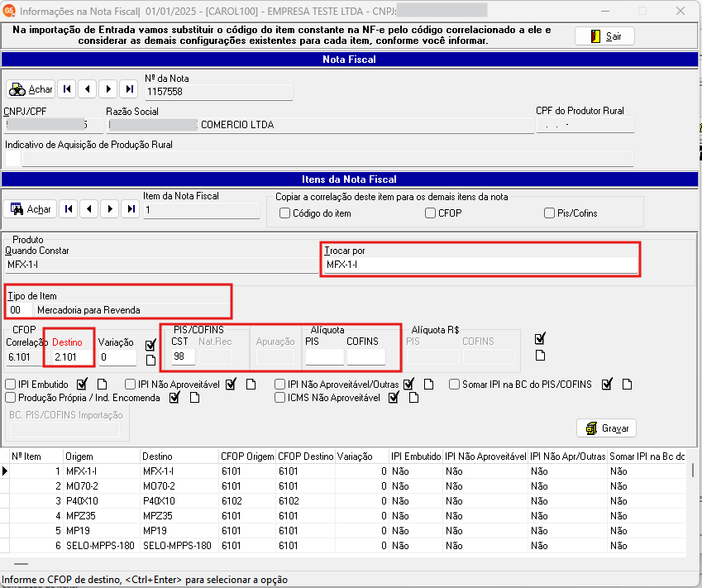The width and height of the screenshot is (702, 588).
Task: Click CFOP Correlação field 6.101
Action: 25,357
